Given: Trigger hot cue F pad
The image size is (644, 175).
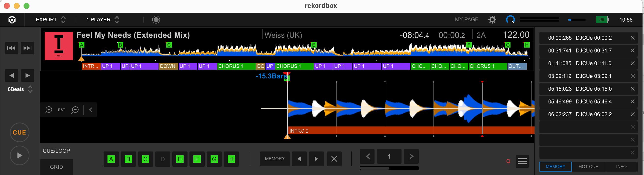Looking at the screenshot, I should point(197,159).
